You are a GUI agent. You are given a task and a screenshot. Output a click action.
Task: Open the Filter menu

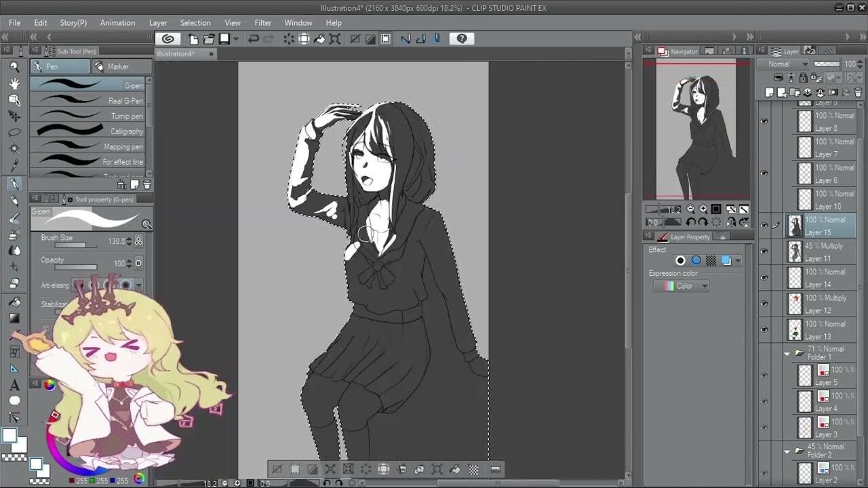click(x=262, y=22)
